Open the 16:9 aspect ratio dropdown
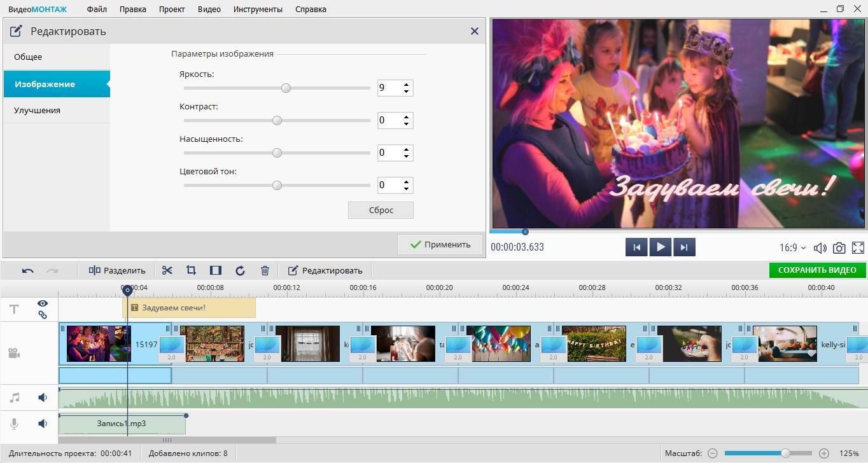868x463 pixels. tap(793, 247)
